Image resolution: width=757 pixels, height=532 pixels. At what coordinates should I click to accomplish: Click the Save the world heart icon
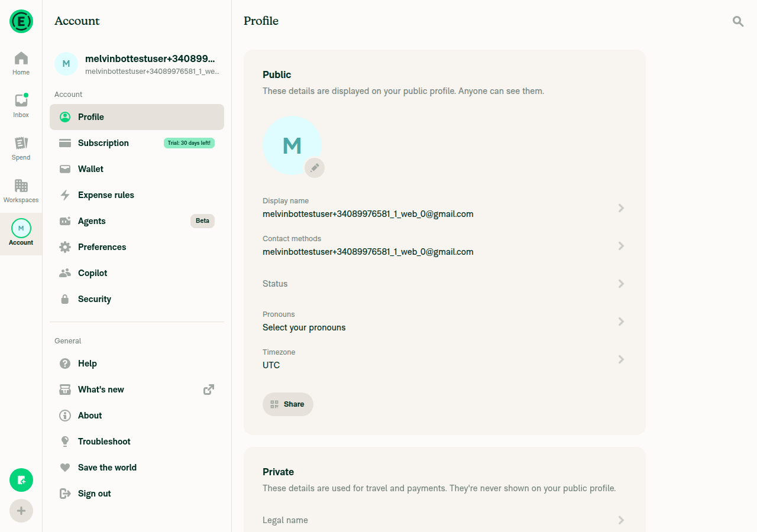(x=66, y=468)
